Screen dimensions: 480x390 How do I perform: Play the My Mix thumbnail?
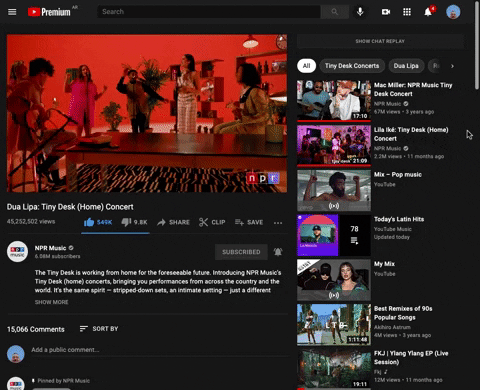(x=334, y=280)
